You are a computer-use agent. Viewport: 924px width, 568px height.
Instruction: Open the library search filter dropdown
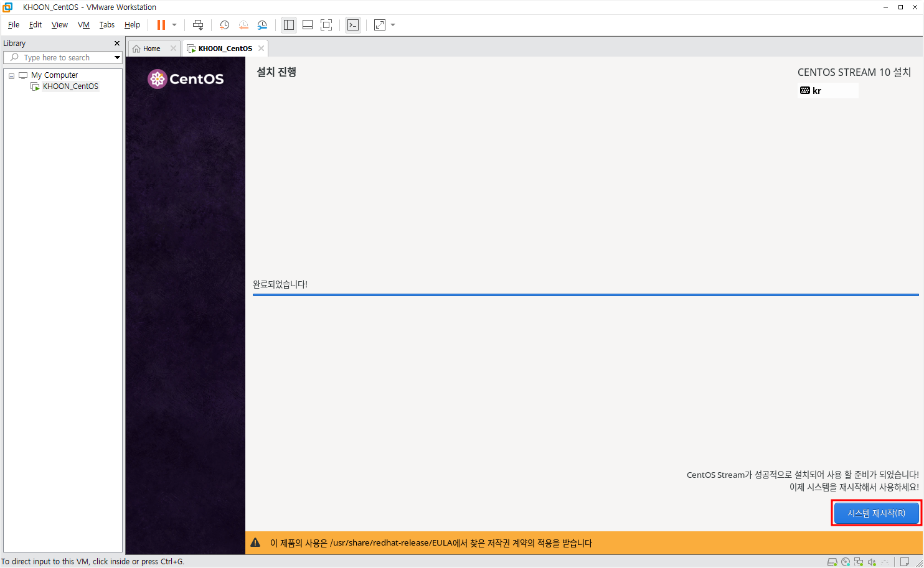point(117,57)
